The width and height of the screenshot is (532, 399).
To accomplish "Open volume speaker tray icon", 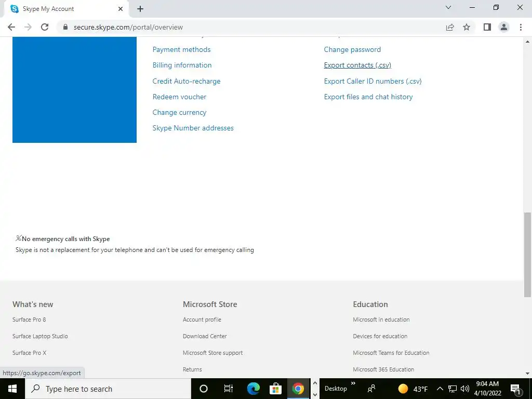I will point(465,389).
